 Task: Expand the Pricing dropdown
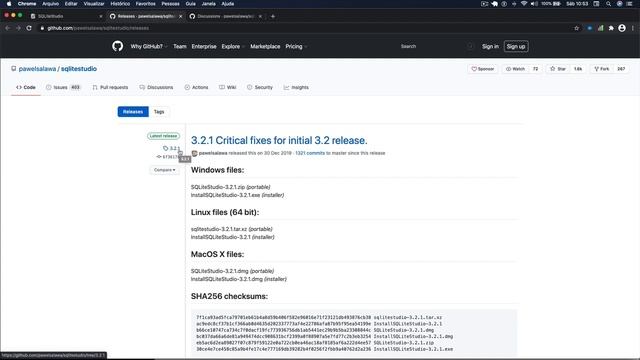tap(296, 47)
